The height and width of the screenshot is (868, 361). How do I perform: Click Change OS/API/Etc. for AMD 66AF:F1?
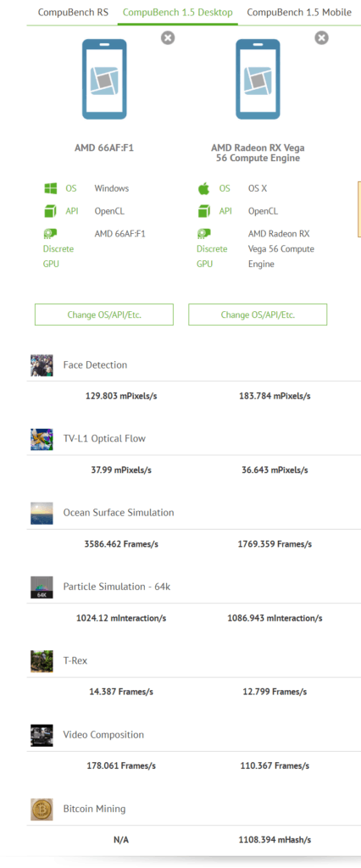tap(104, 314)
